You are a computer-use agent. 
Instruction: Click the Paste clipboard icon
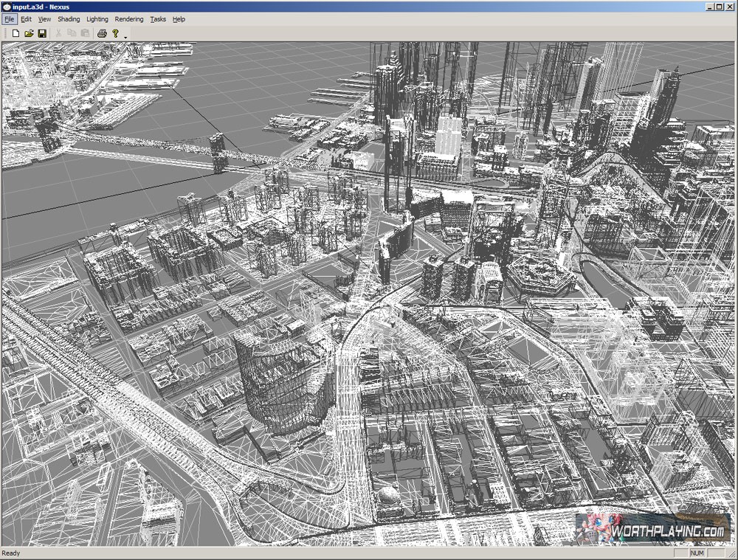(x=85, y=33)
